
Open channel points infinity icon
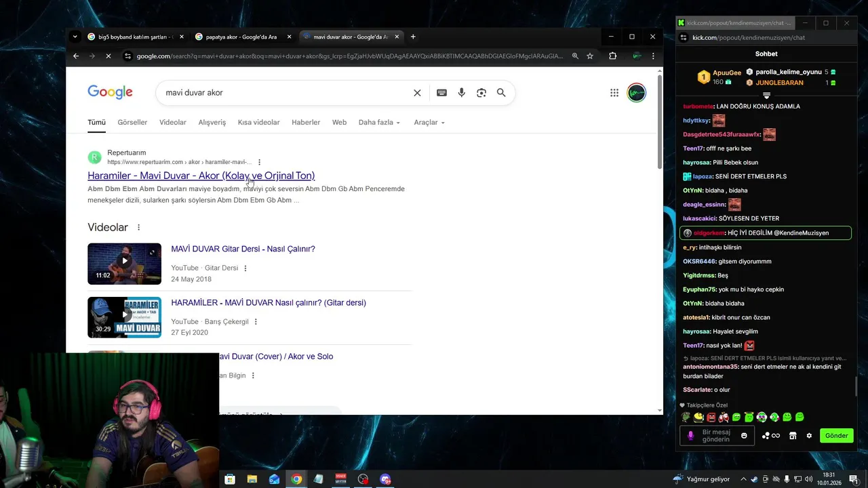coord(771,436)
